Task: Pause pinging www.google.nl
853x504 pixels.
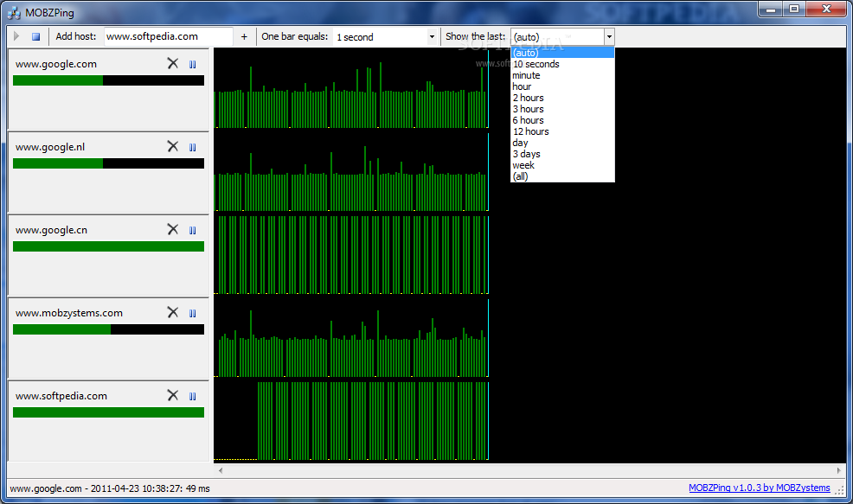Action: 193,147
